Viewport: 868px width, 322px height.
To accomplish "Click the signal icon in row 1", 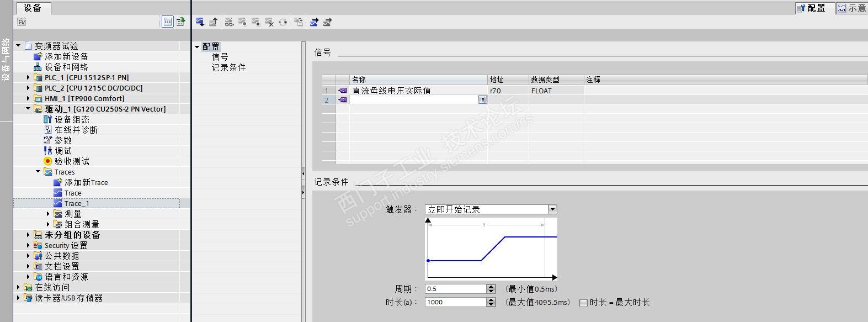I will coord(343,91).
